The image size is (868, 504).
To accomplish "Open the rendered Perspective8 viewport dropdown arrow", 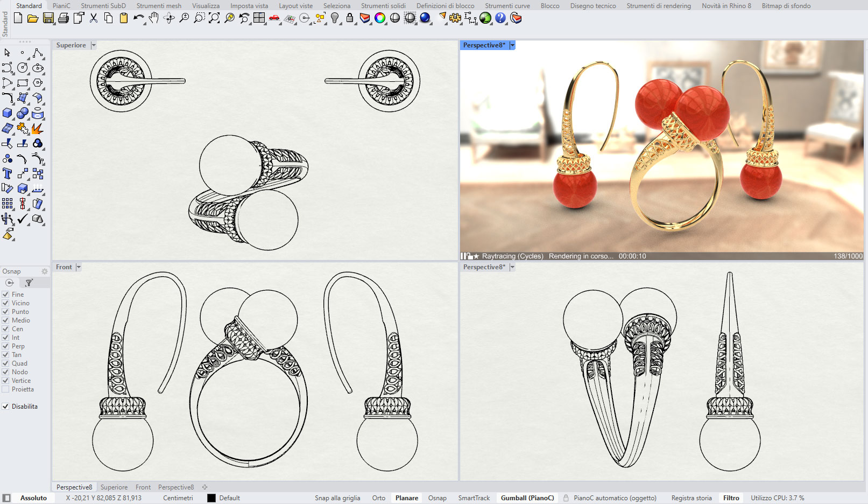I will click(512, 45).
